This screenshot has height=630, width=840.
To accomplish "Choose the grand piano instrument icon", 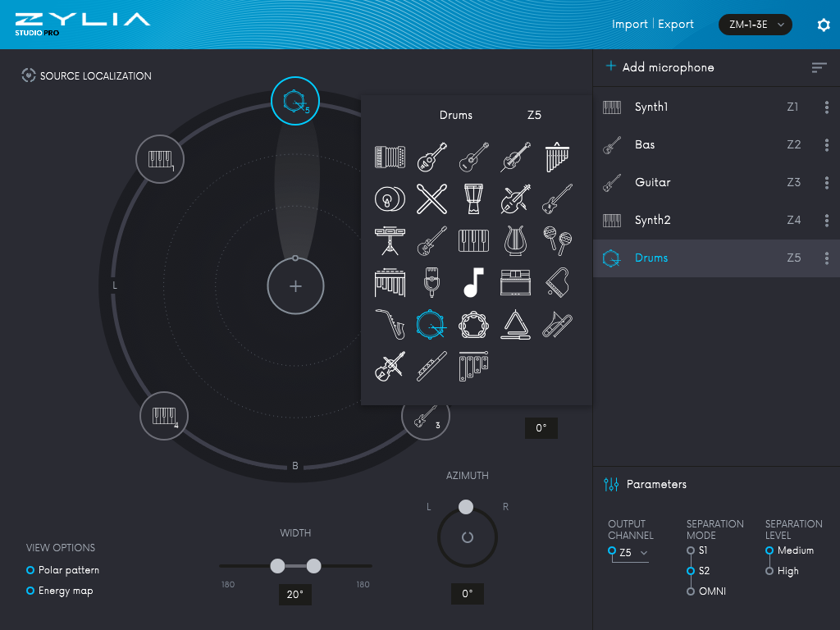I will coord(557,282).
